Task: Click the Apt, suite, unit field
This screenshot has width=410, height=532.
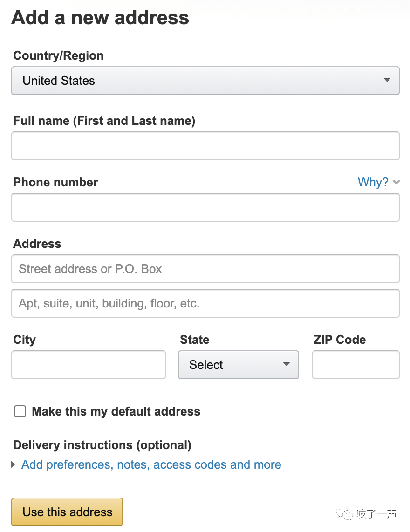Action: click(x=205, y=303)
